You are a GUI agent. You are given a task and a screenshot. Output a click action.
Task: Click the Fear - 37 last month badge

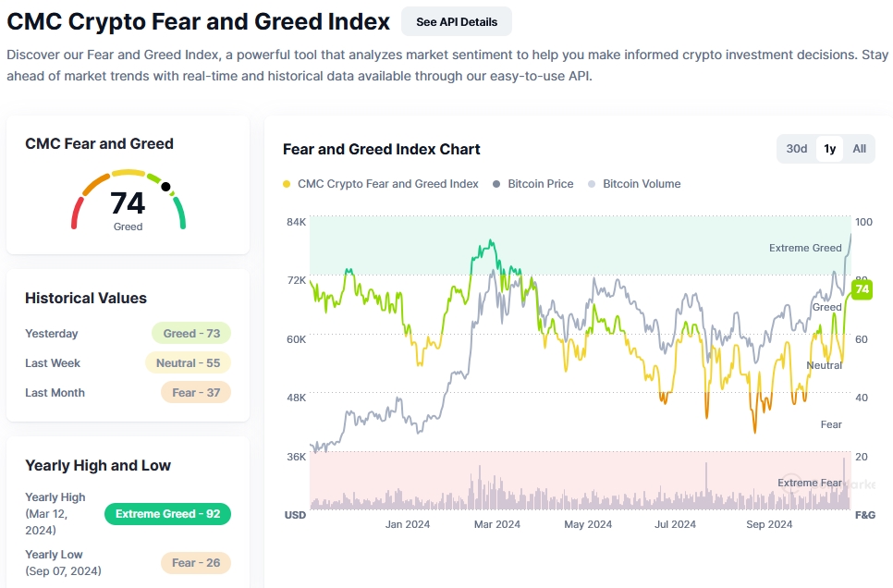point(195,393)
